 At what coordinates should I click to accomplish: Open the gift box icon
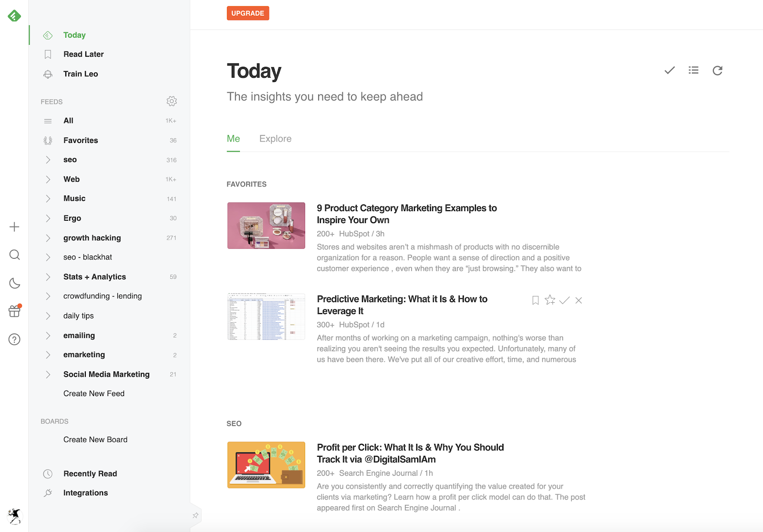coord(14,311)
